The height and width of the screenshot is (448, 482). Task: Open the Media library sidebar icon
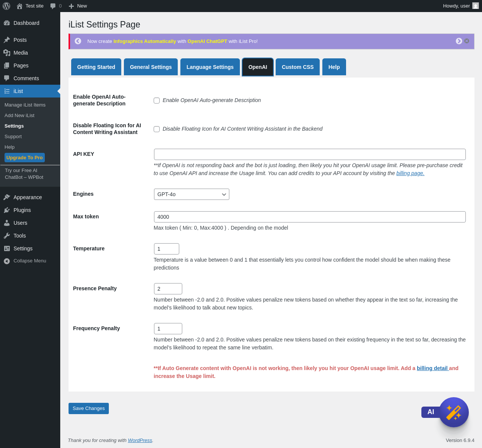(x=7, y=53)
